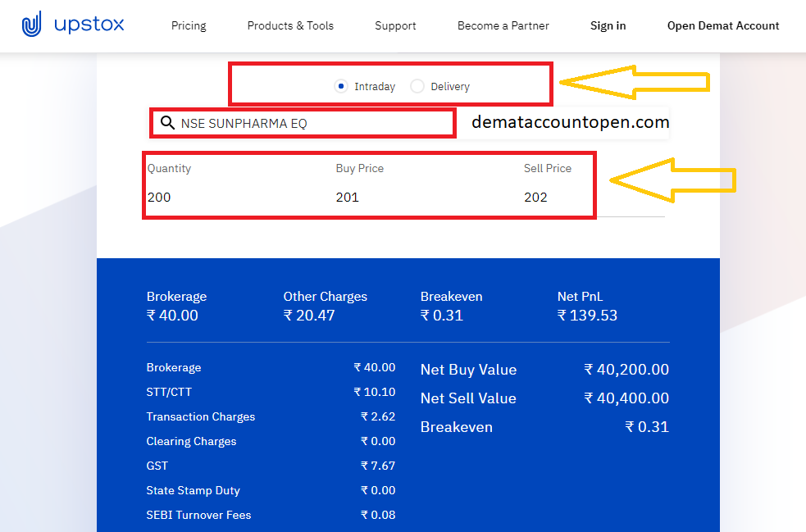Image resolution: width=806 pixels, height=532 pixels.
Task: Click the Net PnL heading
Action: tap(581, 297)
